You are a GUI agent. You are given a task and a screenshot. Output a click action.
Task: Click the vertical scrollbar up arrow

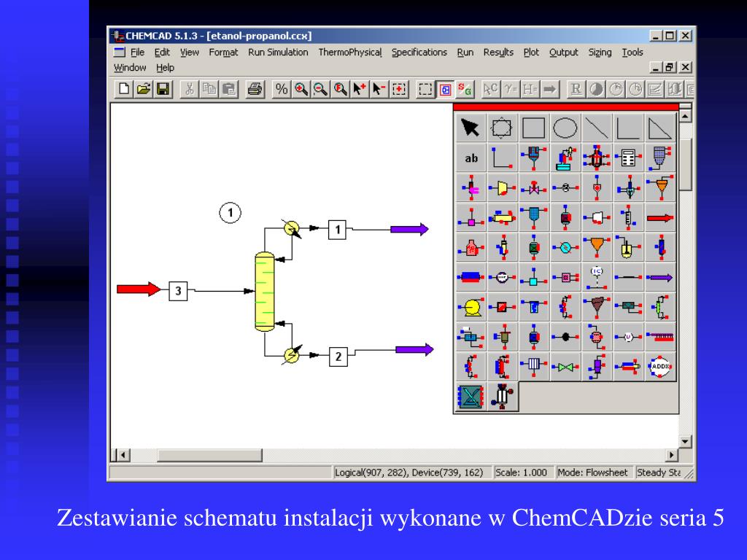(x=685, y=116)
